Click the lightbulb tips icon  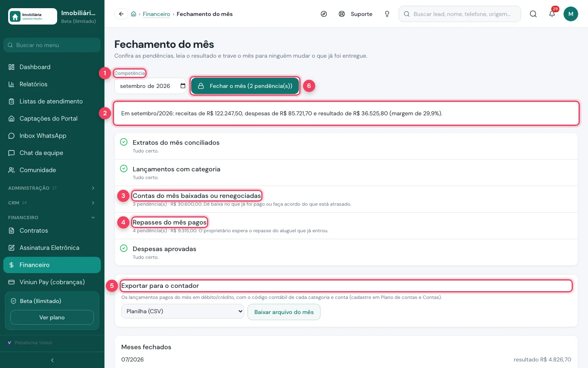(x=387, y=14)
